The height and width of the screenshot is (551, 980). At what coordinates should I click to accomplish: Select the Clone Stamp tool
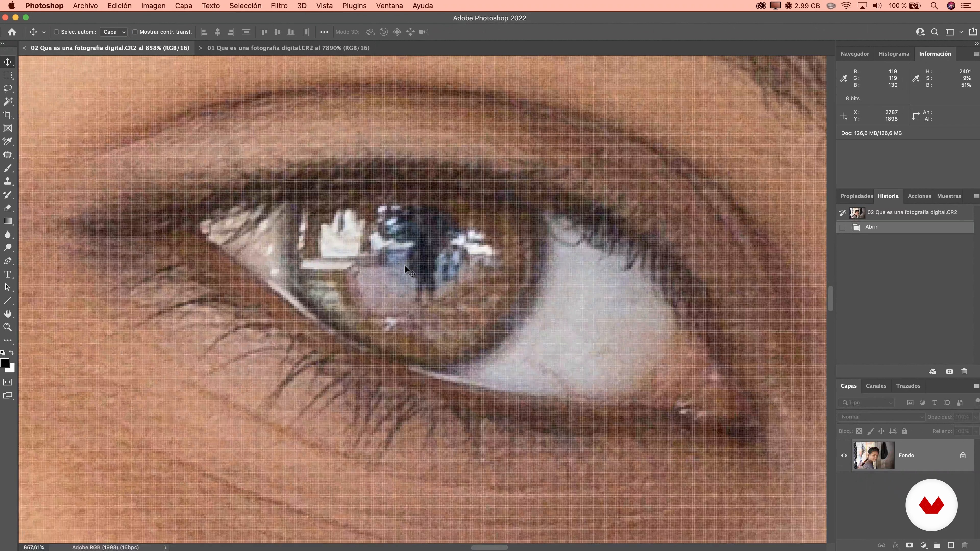8,181
